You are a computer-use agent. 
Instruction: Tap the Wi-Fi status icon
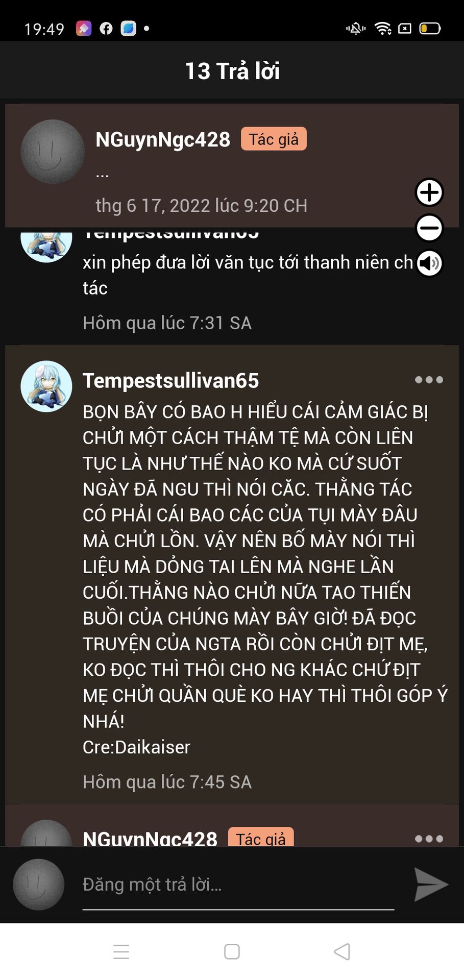383,28
